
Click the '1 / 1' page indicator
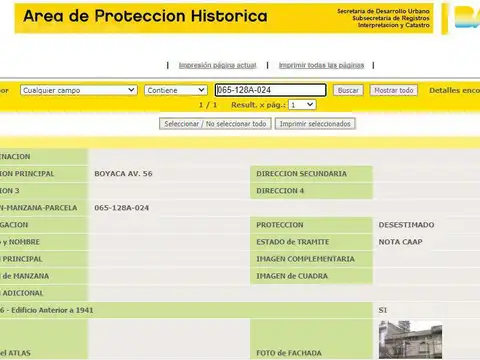pyautogui.click(x=208, y=105)
